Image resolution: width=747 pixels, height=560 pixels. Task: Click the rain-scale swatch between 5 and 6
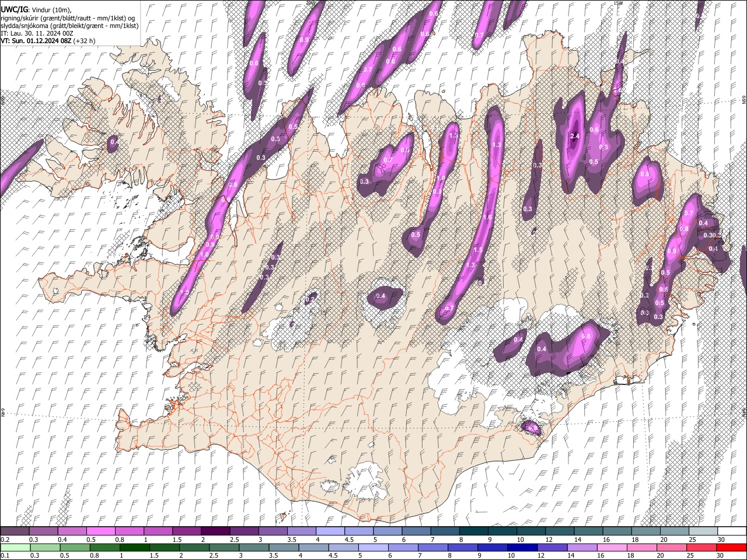point(373,547)
